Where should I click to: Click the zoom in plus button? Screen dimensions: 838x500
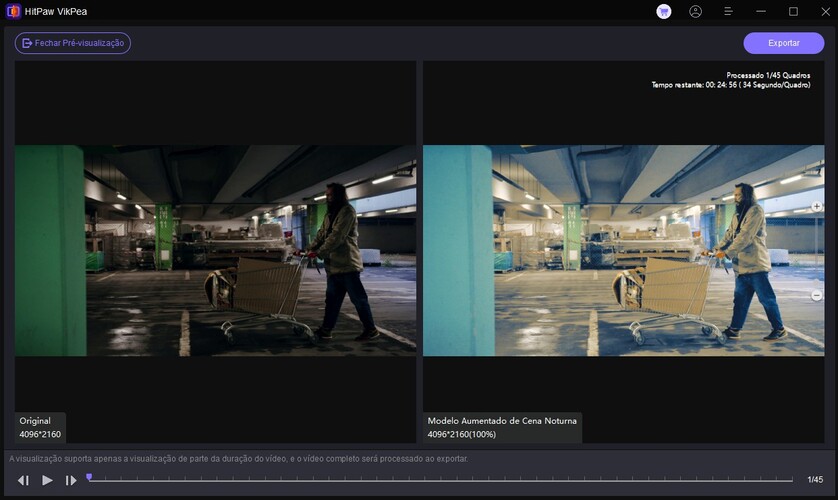(x=817, y=206)
